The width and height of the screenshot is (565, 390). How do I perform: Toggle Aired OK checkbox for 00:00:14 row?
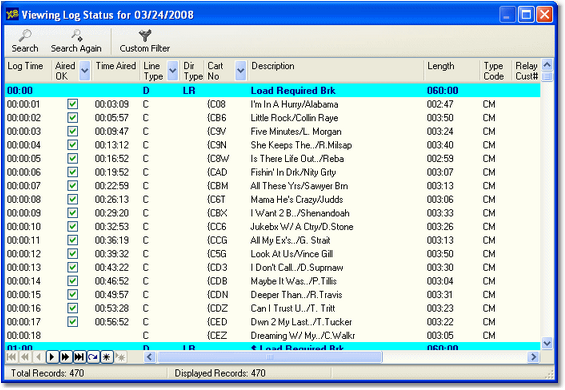click(x=72, y=281)
